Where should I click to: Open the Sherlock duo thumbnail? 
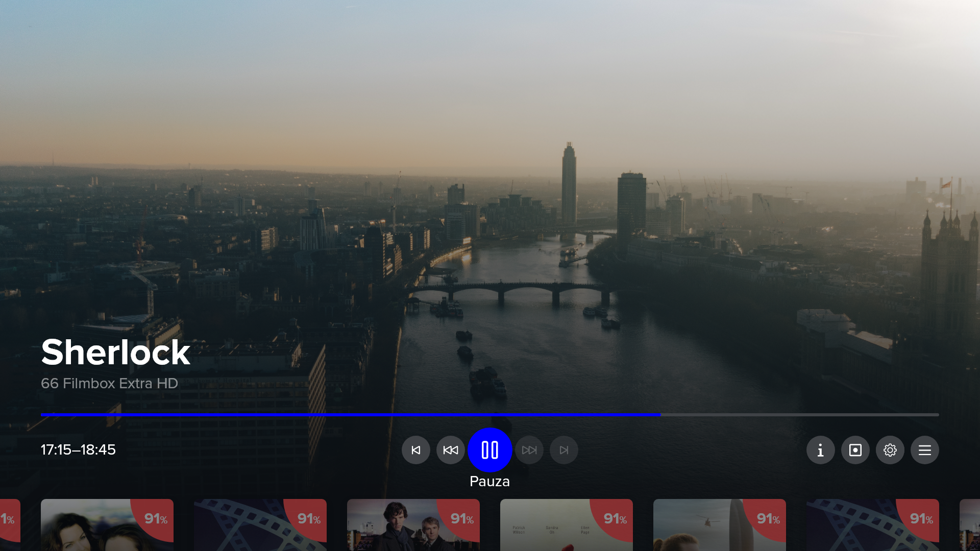pos(413,525)
